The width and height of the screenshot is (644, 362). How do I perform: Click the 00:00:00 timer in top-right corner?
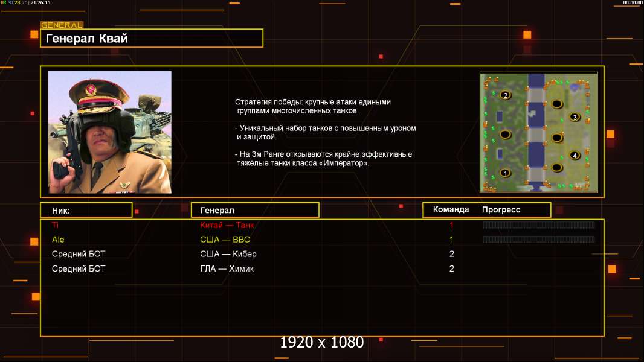tap(633, 3)
